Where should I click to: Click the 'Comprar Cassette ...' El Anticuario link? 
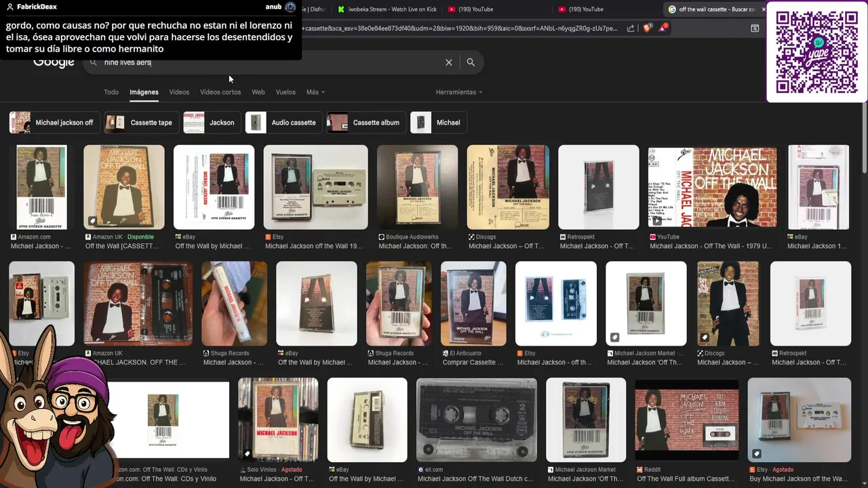pyautogui.click(x=473, y=363)
